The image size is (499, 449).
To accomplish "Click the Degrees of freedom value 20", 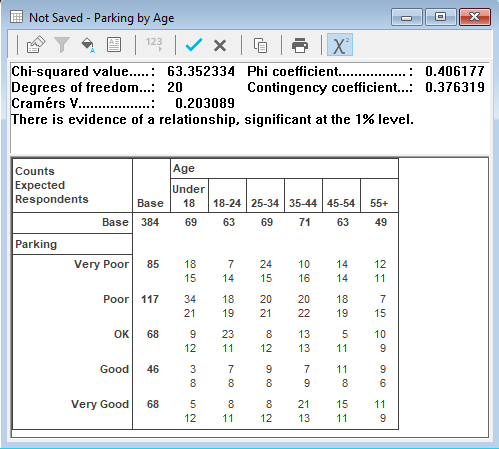I will pyautogui.click(x=175, y=87).
